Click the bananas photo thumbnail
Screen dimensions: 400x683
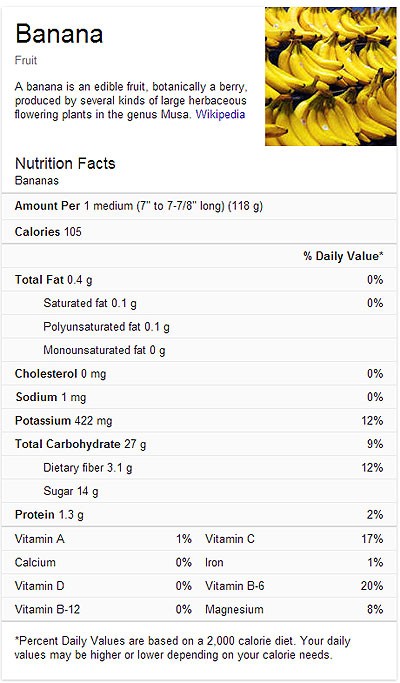point(331,76)
